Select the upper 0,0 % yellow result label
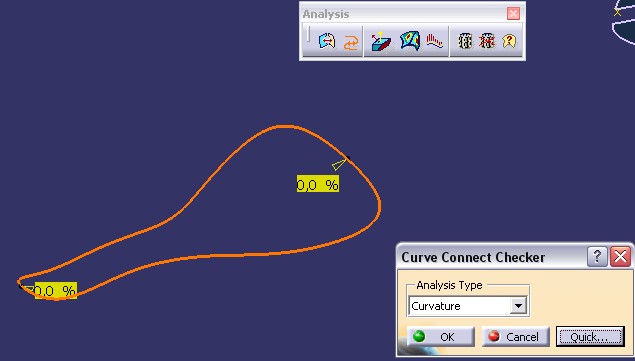 (x=318, y=184)
